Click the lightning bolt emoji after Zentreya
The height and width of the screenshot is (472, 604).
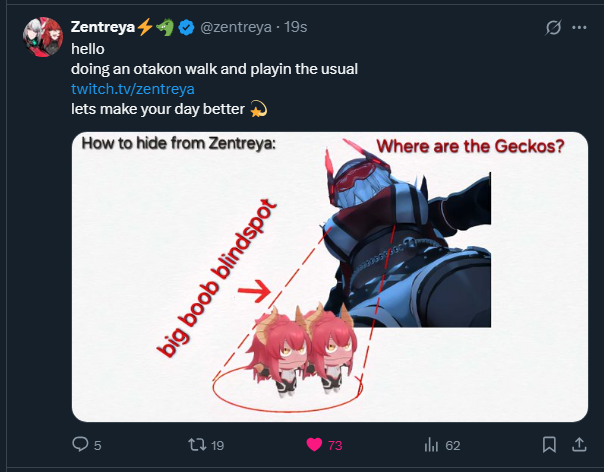tap(144, 27)
